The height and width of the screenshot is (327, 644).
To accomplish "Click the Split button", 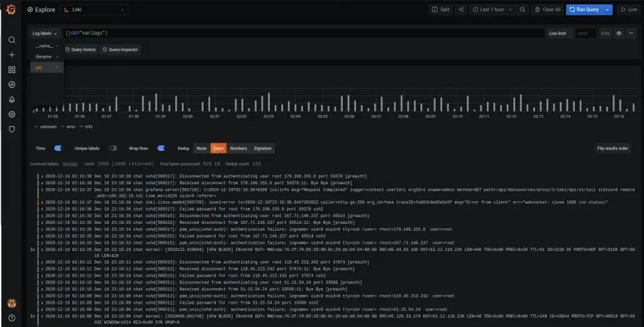I will click(441, 9).
